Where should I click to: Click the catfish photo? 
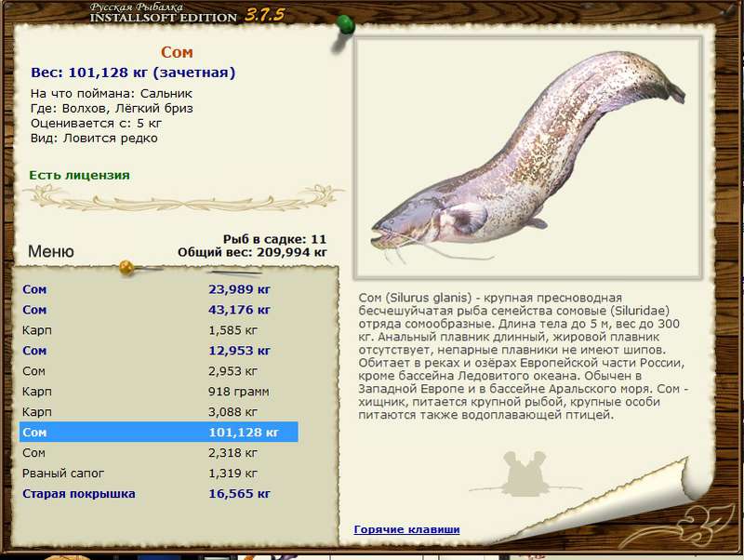pos(528,158)
